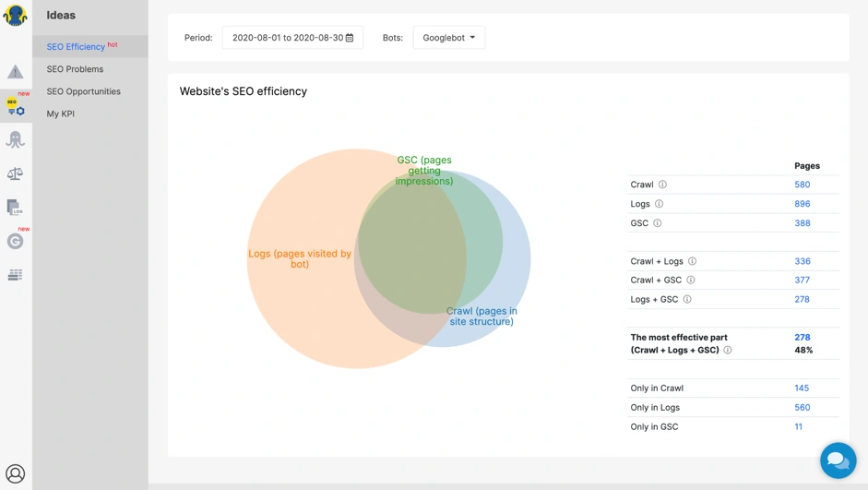This screenshot has width=868, height=490.
Task: Expand the Googlebot bots dropdown
Action: click(449, 38)
